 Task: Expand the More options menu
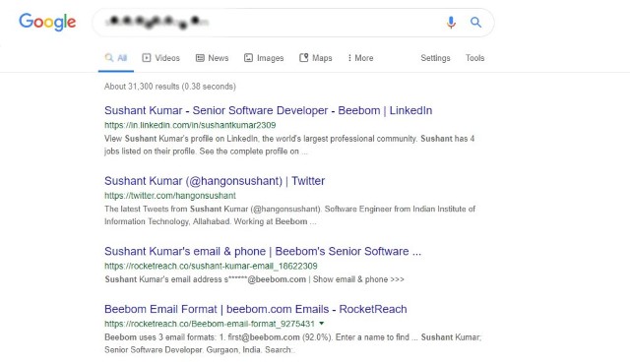(361, 58)
